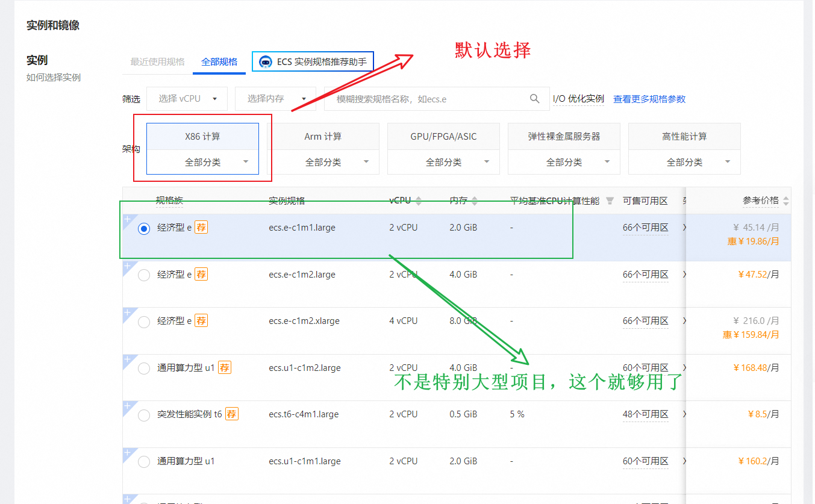Click the 5 % baseline performance value
The height and width of the screenshot is (504, 815).
[x=517, y=414]
